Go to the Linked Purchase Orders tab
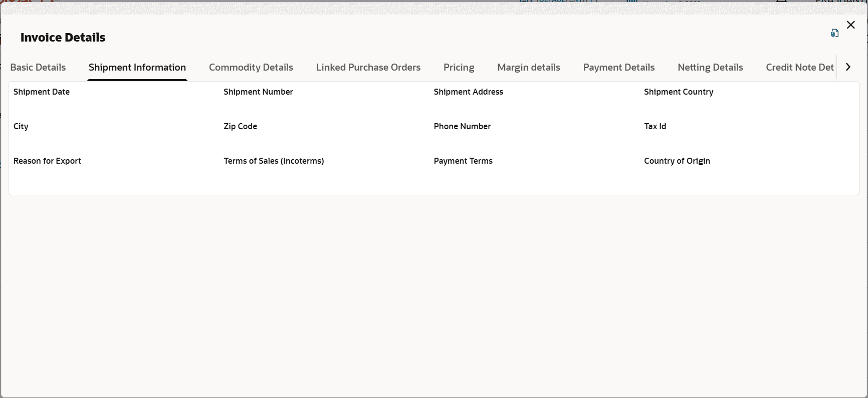 point(368,67)
